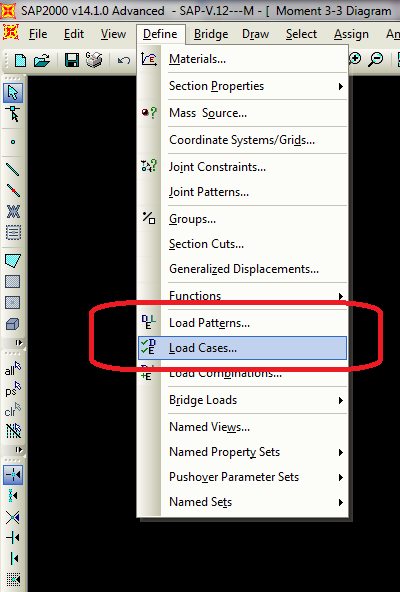
Task: Expand the Pushover Parameter Sets submenu
Action: click(x=242, y=477)
